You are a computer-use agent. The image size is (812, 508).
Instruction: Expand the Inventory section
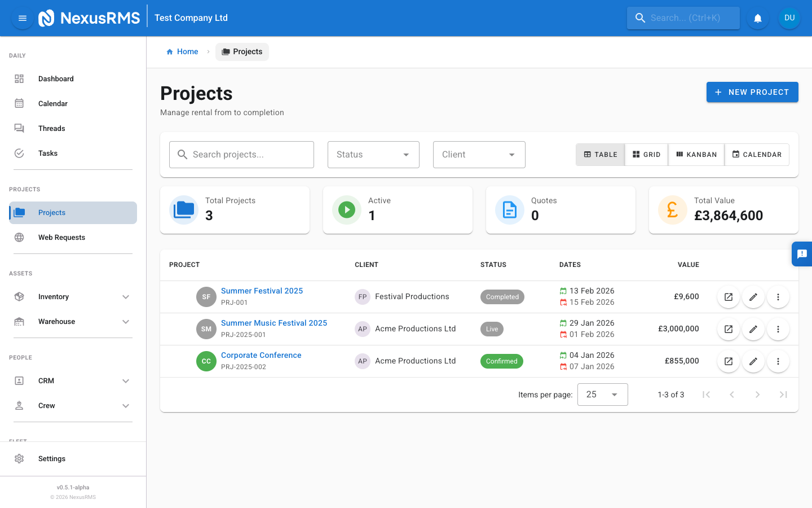[55, 296]
